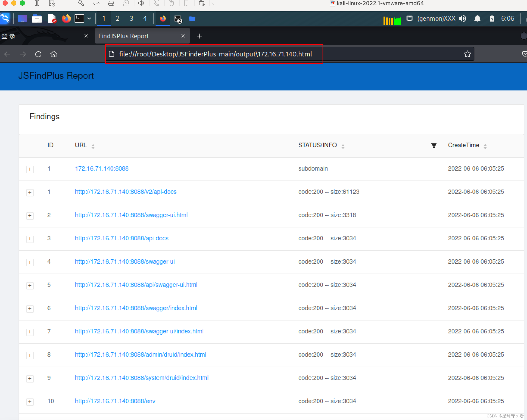The height and width of the screenshot is (420, 527).
Task: Open the system/druid/index.html link
Action: click(x=142, y=378)
